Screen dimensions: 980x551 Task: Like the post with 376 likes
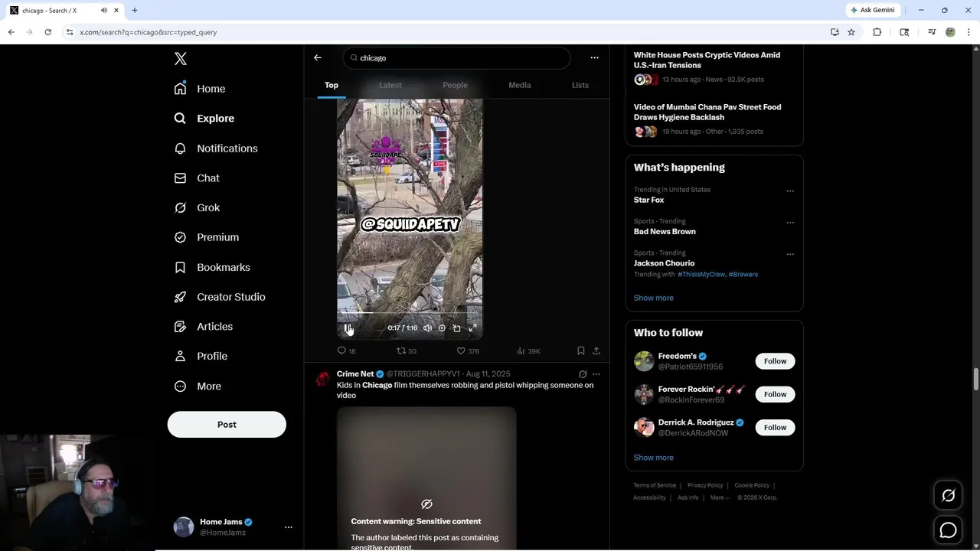click(x=468, y=350)
